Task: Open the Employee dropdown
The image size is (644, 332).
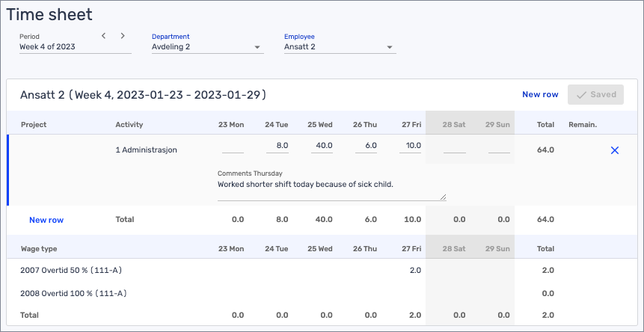Action: coord(339,47)
